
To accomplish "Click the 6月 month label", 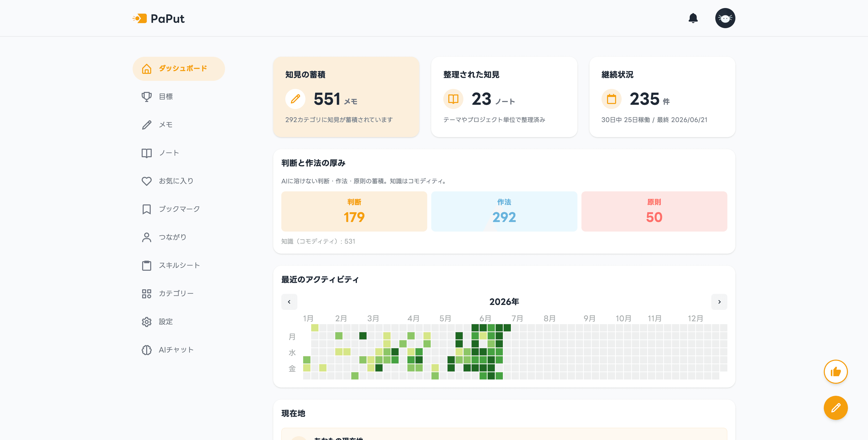I will point(485,318).
